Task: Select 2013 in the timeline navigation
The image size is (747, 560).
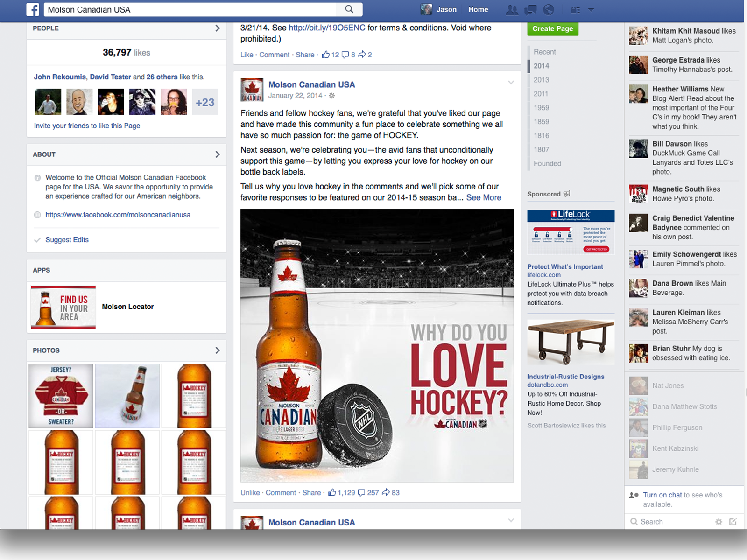Action: tap(542, 80)
